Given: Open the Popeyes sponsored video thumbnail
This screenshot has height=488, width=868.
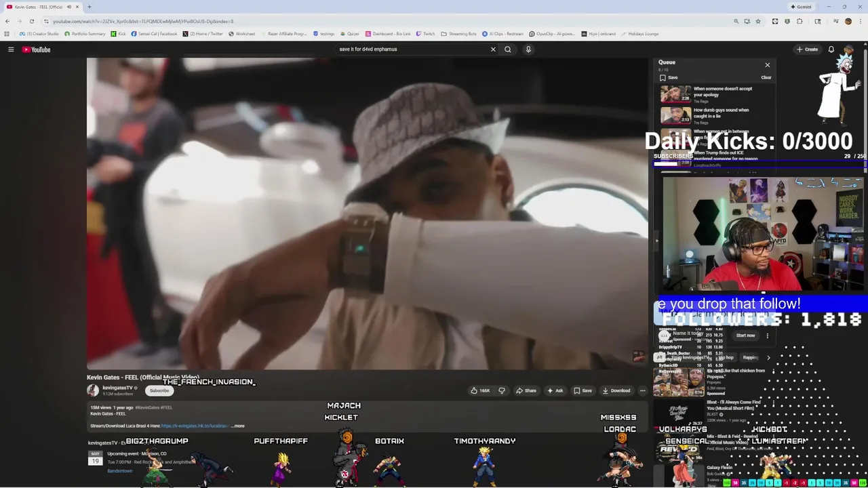Looking at the screenshot, I should 678,382.
